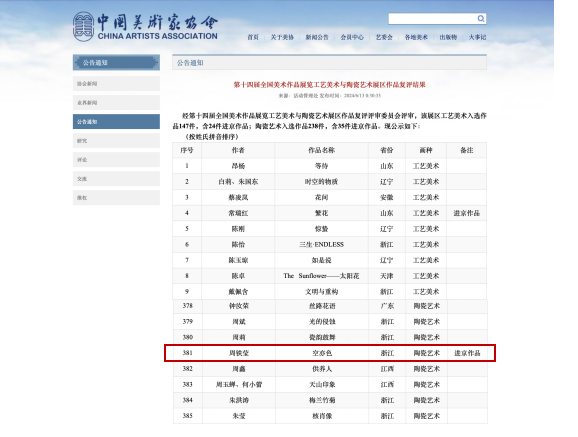The height and width of the screenshot is (437, 578).
Task: Select highlighted 公告通知 sidebar item
Action: (116, 122)
